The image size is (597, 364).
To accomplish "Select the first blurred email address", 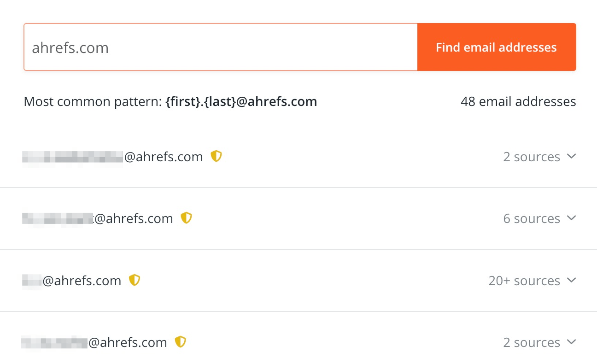I will [113, 156].
